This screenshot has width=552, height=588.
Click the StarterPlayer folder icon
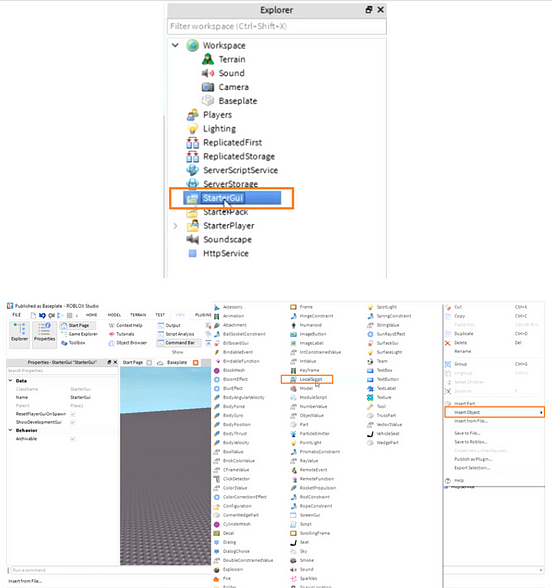(192, 225)
